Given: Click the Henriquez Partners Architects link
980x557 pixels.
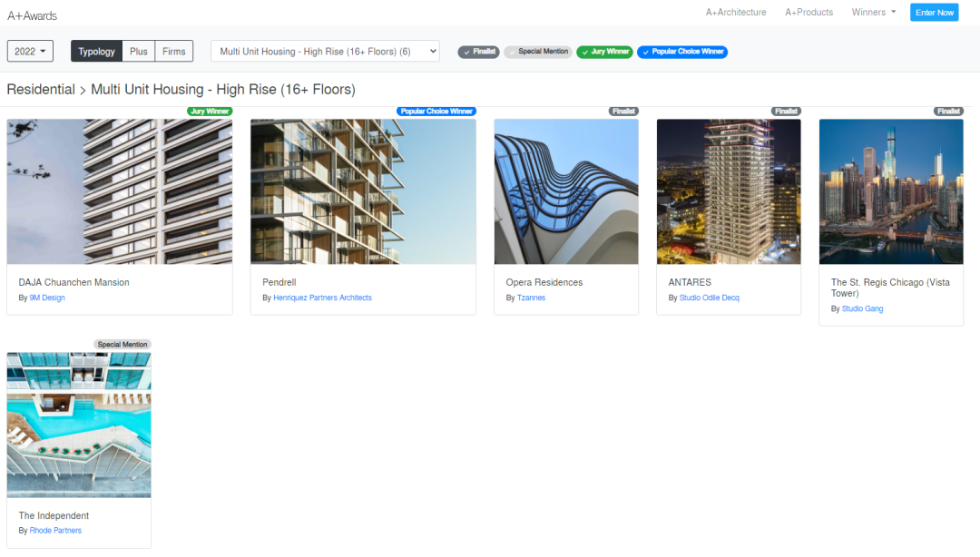Looking at the screenshot, I should [322, 298].
